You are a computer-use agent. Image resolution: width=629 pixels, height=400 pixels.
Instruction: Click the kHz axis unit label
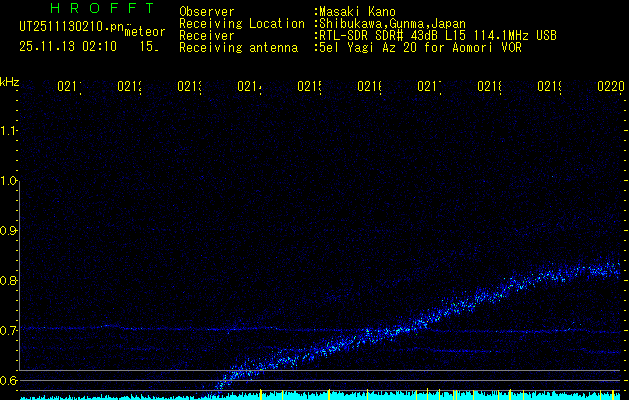click(x=9, y=83)
